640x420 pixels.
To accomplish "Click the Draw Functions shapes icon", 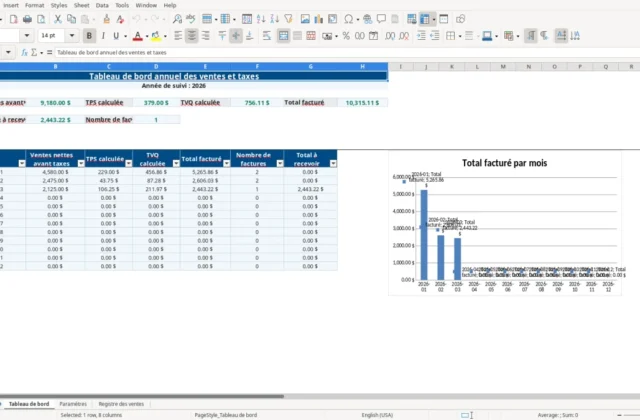I will (x=460, y=19).
